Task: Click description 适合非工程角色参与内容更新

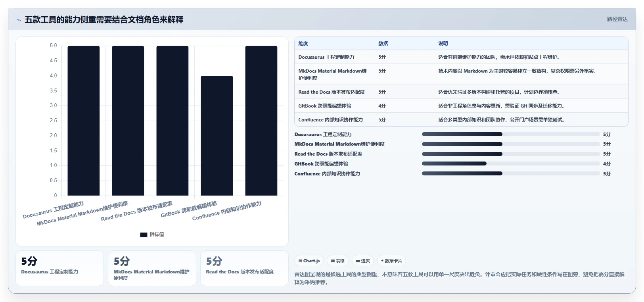Action: coord(501,106)
